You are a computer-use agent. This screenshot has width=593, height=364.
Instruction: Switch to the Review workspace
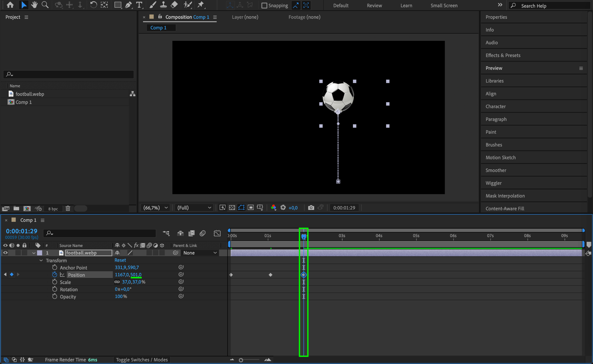tap(374, 6)
